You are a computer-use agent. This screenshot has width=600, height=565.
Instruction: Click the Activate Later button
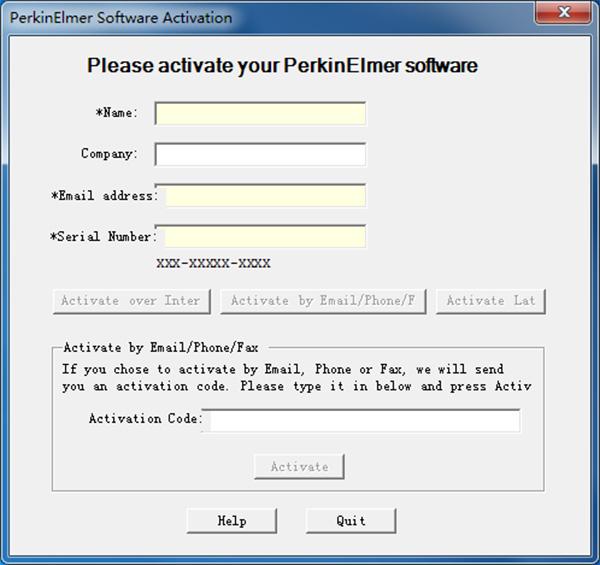click(491, 301)
